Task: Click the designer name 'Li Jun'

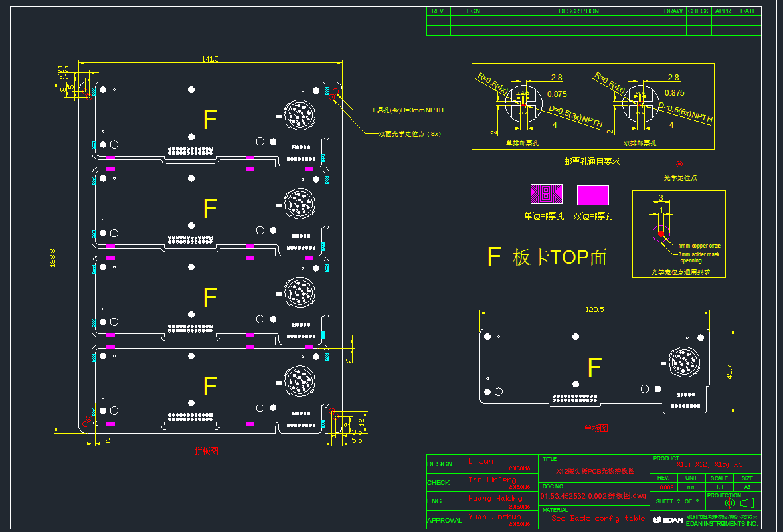Action: [480, 461]
